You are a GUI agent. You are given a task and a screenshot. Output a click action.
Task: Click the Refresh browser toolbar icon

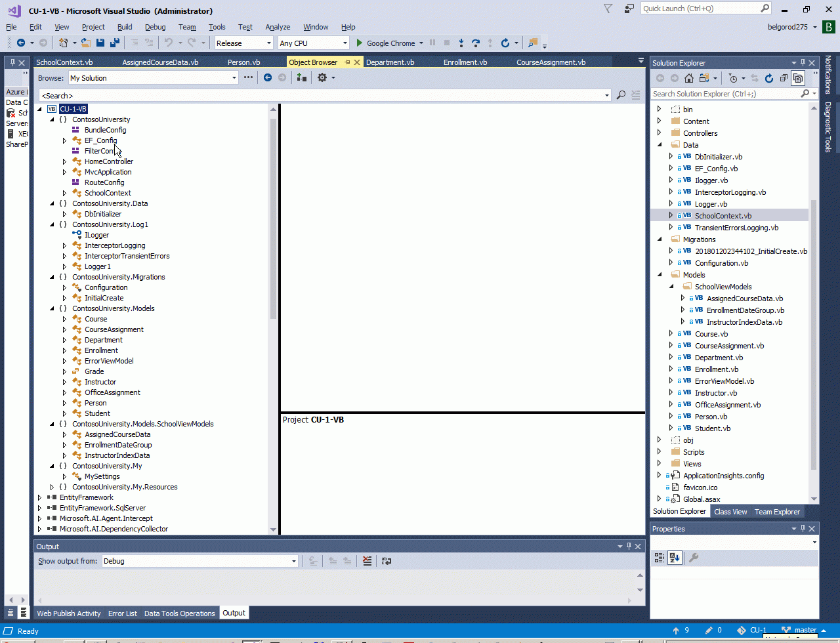click(x=505, y=43)
